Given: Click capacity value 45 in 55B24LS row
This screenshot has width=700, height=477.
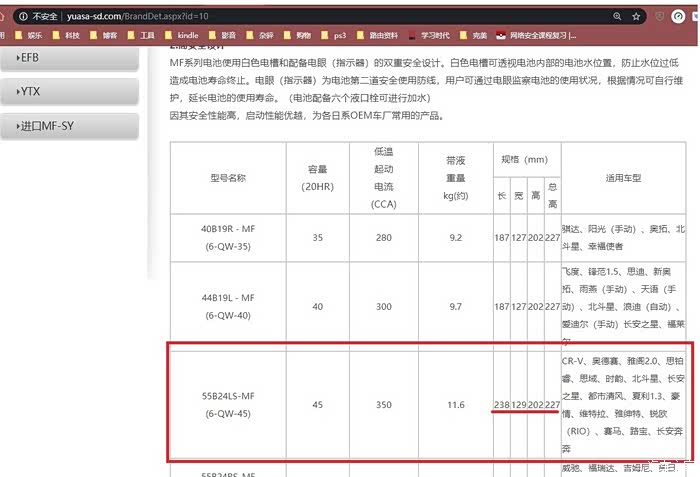Looking at the screenshot, I should point(317,405).
